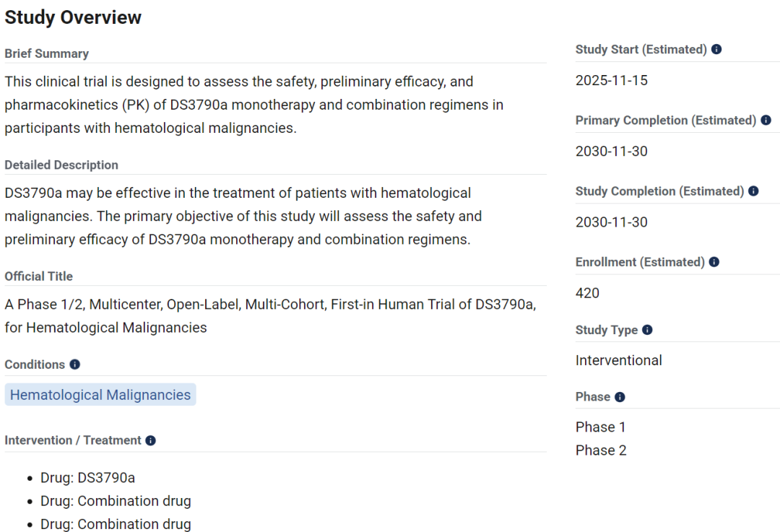This screenshot has height=532, width=780.
Task: Open the Phase info icon
Action: pyautogui.click(x=620, y=397)
